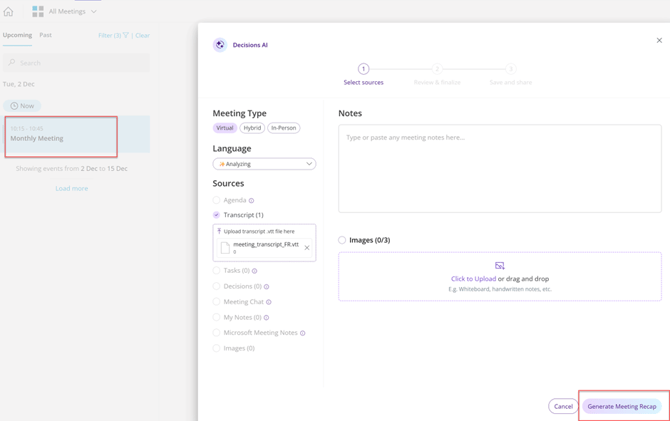Image resolution: width=670 pixels, height=421 pixels.
Task: Click the image upload icon
Action: (499, 266)
